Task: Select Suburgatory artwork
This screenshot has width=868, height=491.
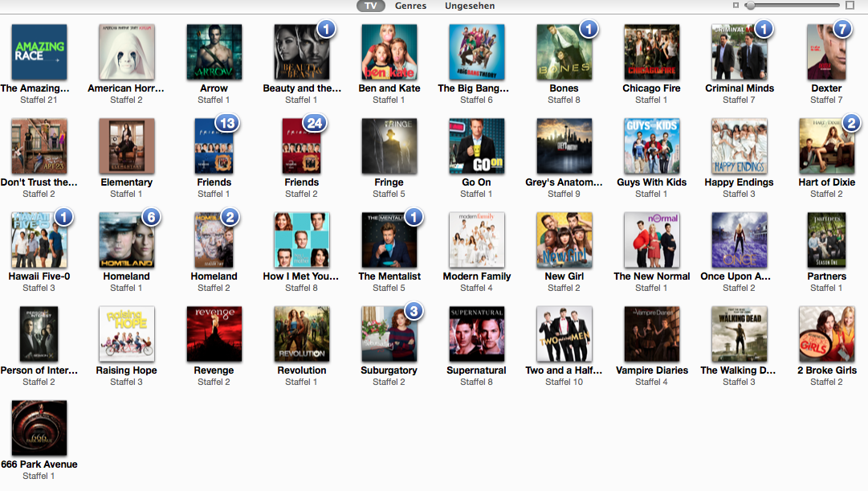Action: (389, 334)
